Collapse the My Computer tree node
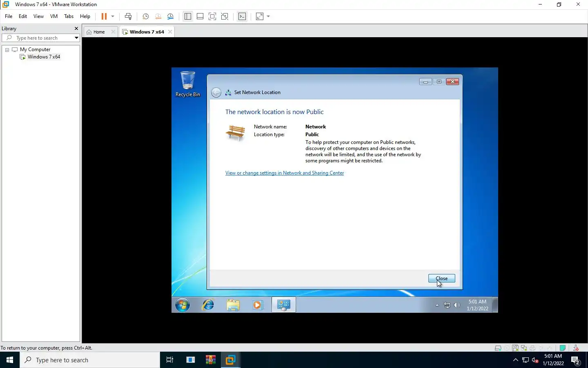Viewport: 588px width, 368px height. pos(7,49)
